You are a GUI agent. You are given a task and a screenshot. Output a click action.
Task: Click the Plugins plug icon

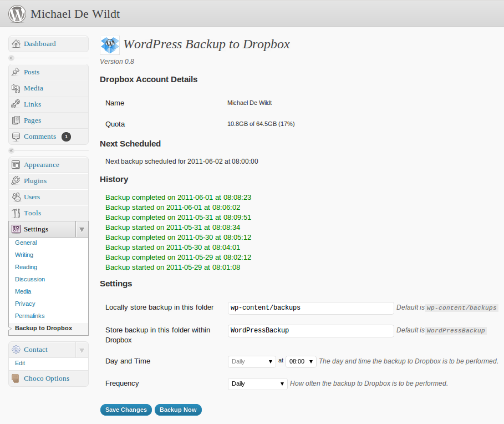click(x=16, y=181)
